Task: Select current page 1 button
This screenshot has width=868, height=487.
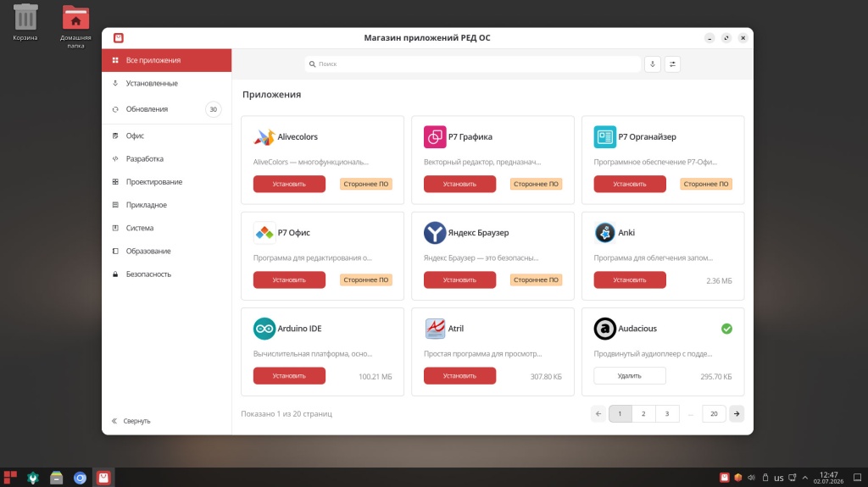Action: coord(620,413)
